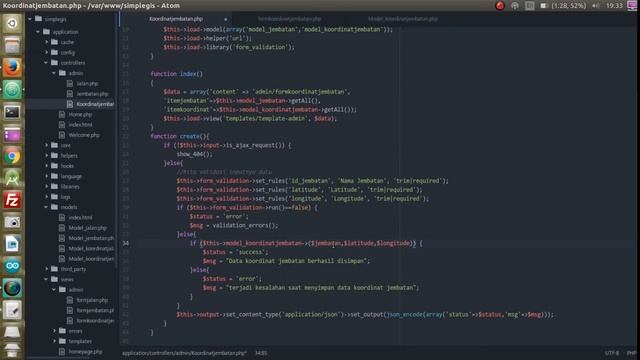Viewport: 640px width, 360px height.
Task: Switch to the Model_koordinatjembatan.php tab
Action: (x=403, y=19)
